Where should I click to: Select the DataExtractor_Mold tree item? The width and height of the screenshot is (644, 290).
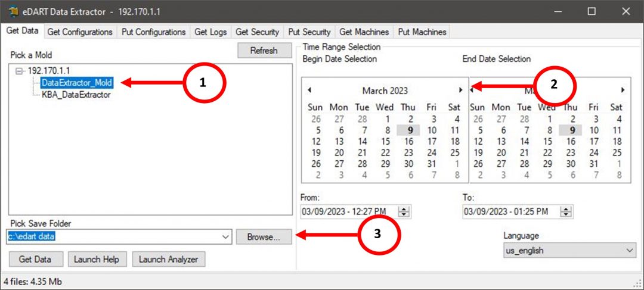point(76,83)
